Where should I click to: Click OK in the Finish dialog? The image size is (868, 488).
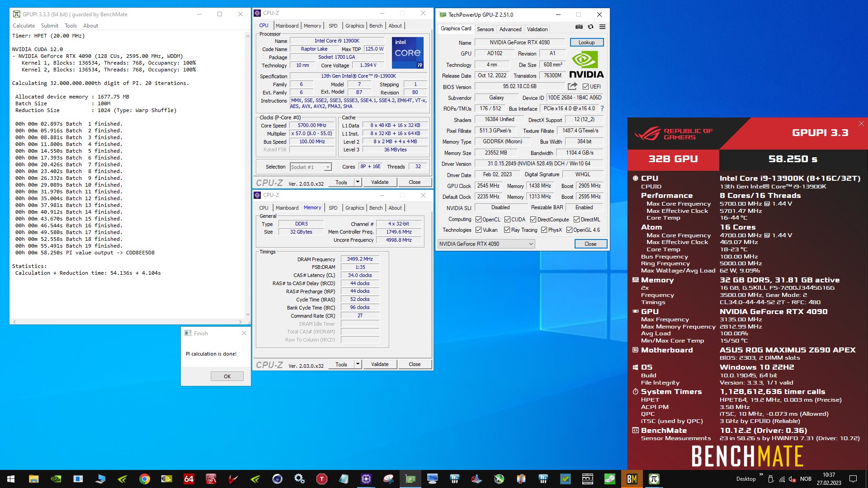pos(227,376)
